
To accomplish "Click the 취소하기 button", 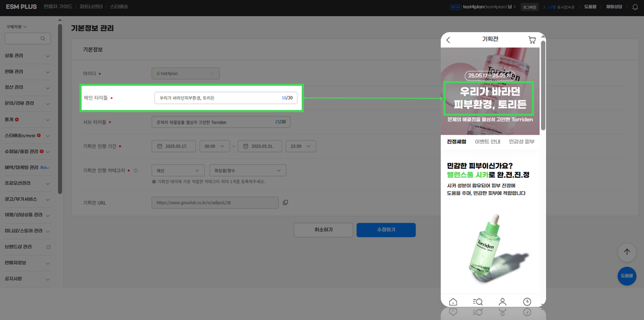I will [x=323, y=230].
